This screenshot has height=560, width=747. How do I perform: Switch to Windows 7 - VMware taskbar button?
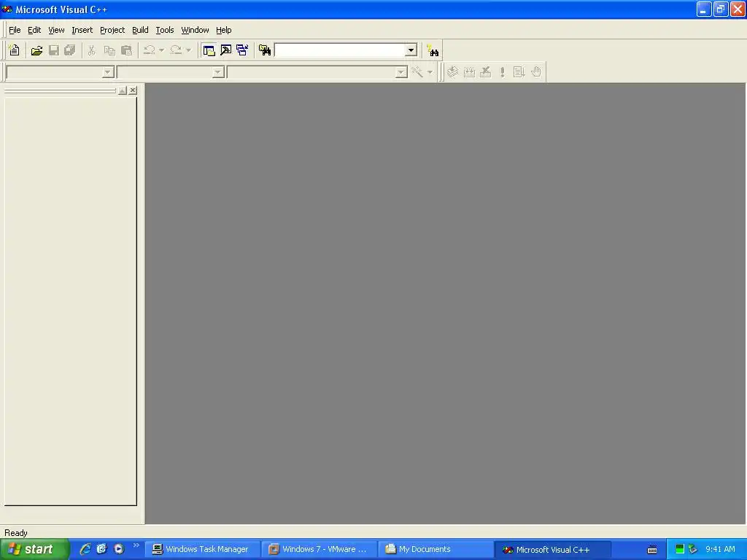click(x=320, y=549)
